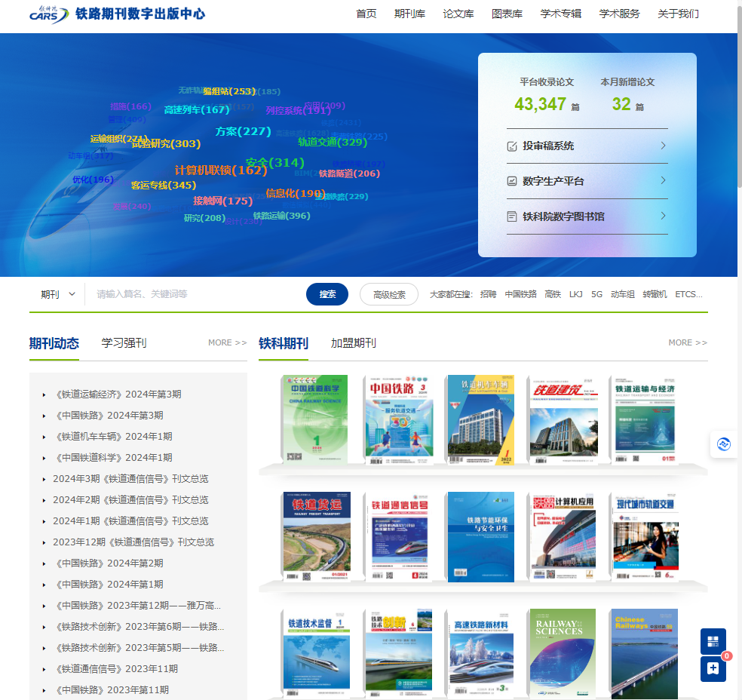
Task: Click the 投审稿系统 edit icon
Action: coord(512,146)
